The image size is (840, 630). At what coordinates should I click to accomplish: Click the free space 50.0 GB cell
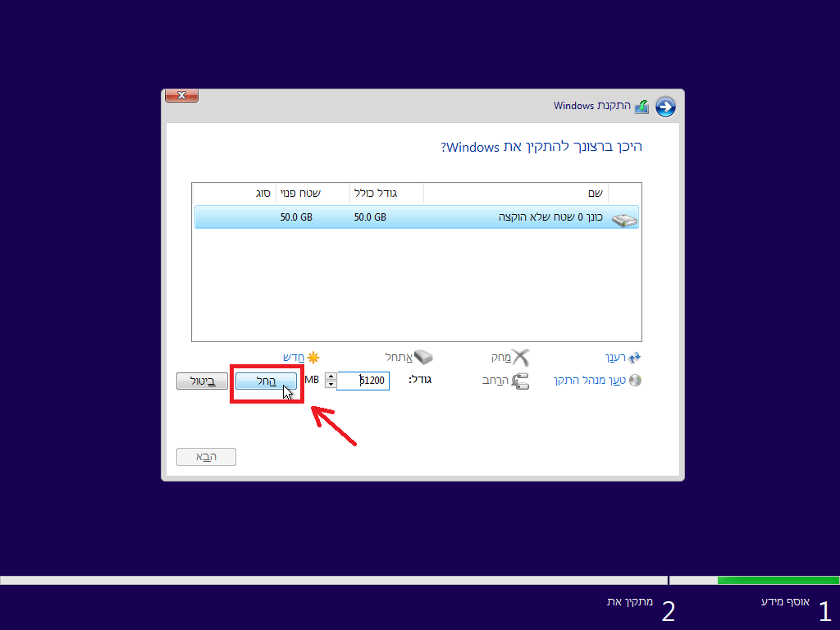tap(296, 217)
